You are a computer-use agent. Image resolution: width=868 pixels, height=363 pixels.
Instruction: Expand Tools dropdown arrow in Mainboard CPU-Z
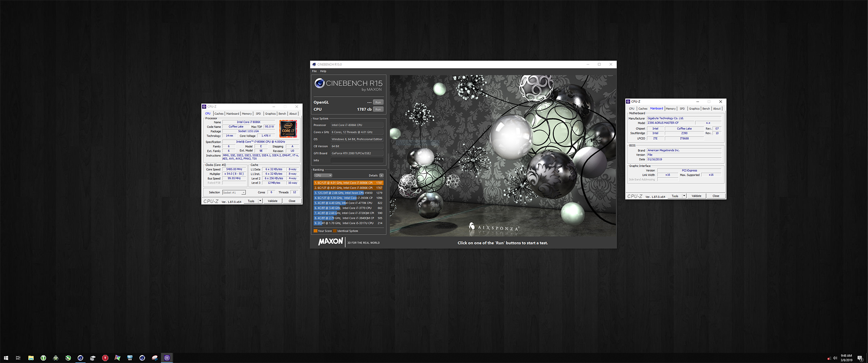(684, 196)
